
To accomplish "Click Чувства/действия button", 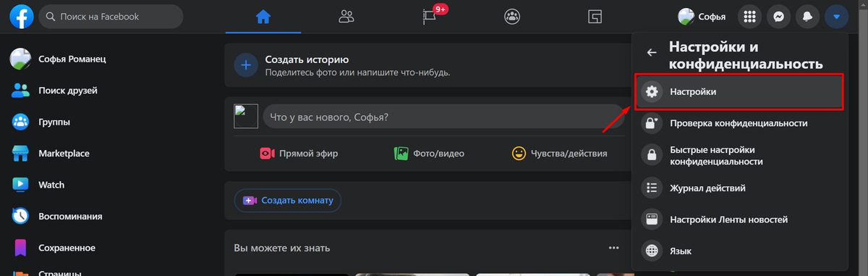I will click(559, 154).
